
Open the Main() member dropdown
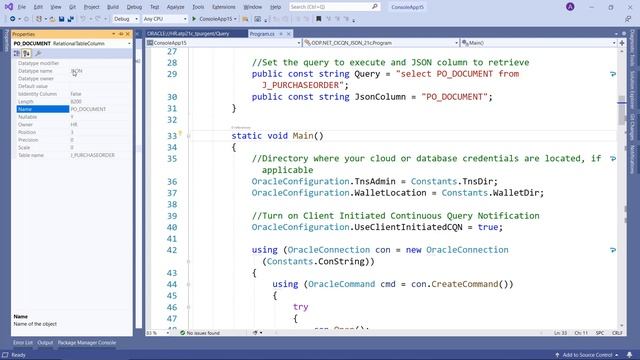pos(538,43)
